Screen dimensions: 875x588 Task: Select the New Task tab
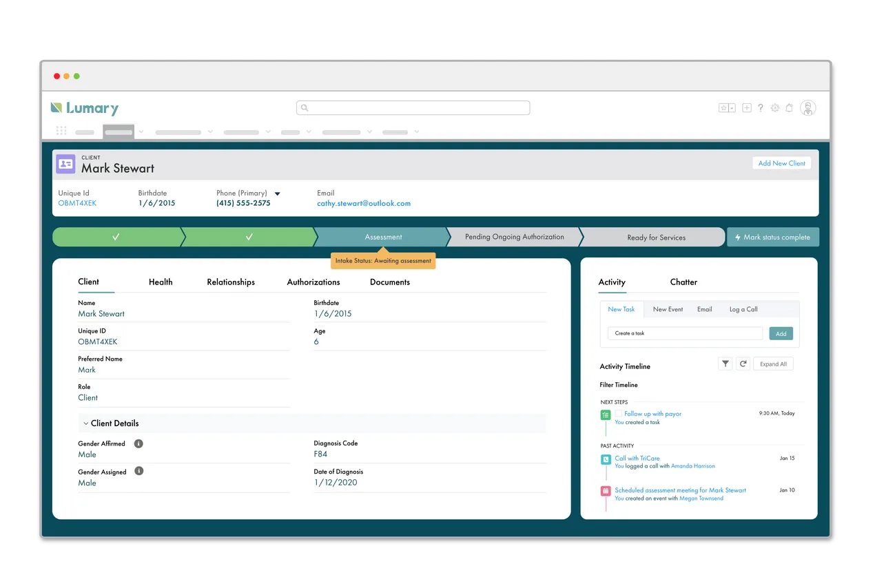[621, 309]
